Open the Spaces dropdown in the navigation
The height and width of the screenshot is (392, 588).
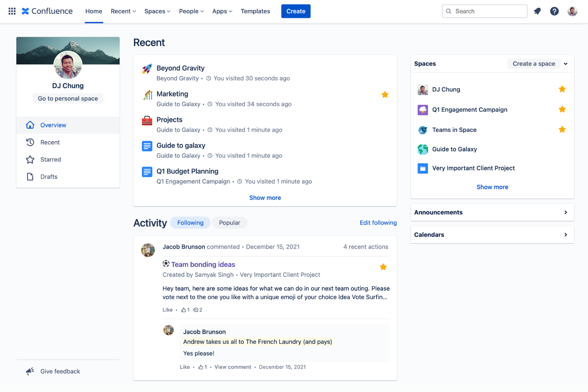click(157, 11)
